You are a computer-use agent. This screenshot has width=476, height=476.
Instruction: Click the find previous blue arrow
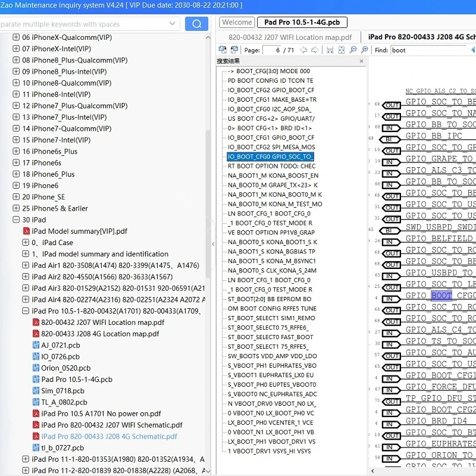click(x=473, y=50)
